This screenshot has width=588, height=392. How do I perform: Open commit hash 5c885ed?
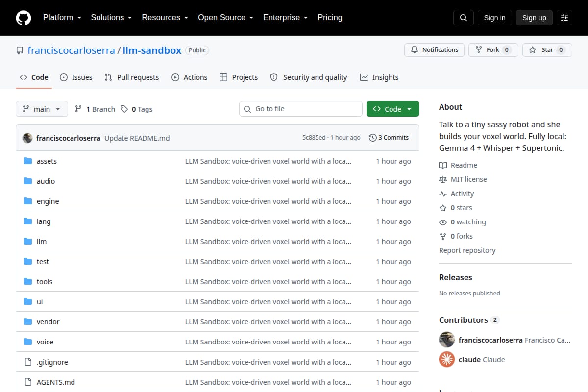[314, 138]
